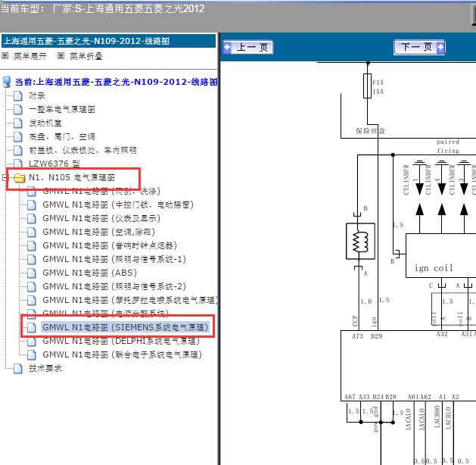The height and width of the screenshot is (465, 476).
Task: Click the 菜单折叠 list icon
Action: (61, 56)
